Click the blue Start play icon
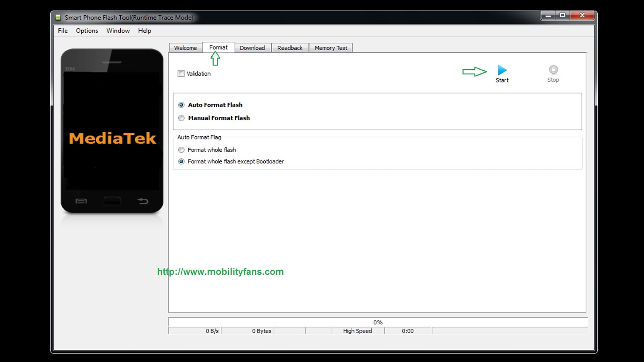Image resolution: width=644 pixels, height=362 pixels. (502, 70)
